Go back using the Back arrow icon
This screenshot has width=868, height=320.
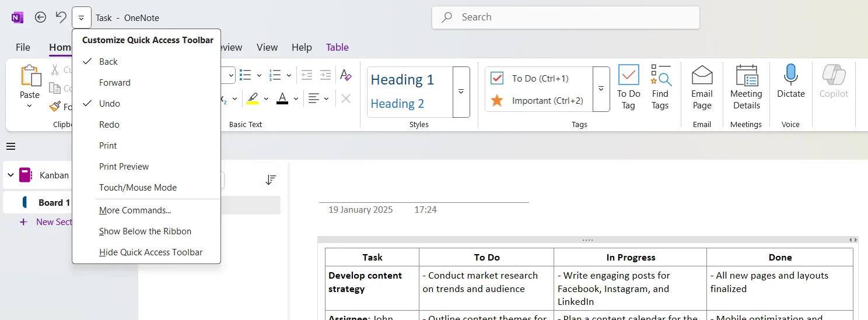tap(40, 17)
